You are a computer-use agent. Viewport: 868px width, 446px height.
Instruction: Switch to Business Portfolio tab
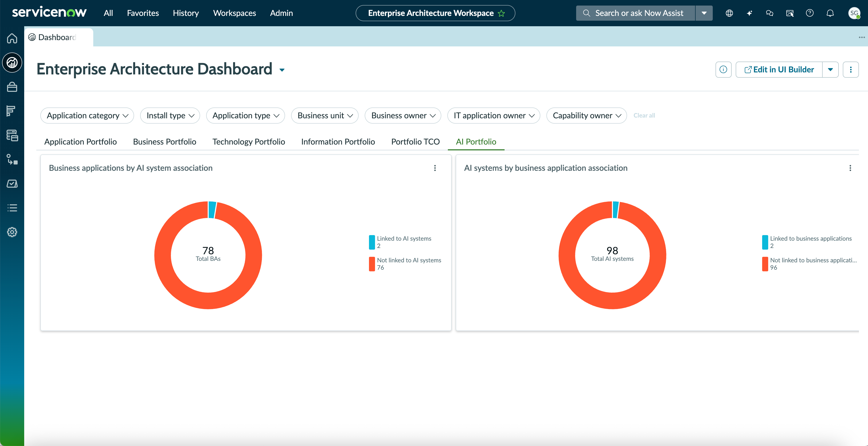(164, 142)
